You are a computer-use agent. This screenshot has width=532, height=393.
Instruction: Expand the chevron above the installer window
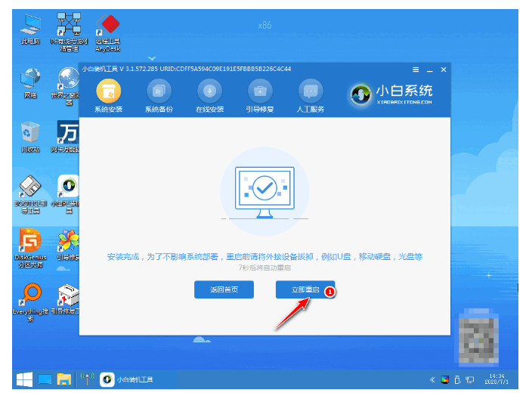151,58
